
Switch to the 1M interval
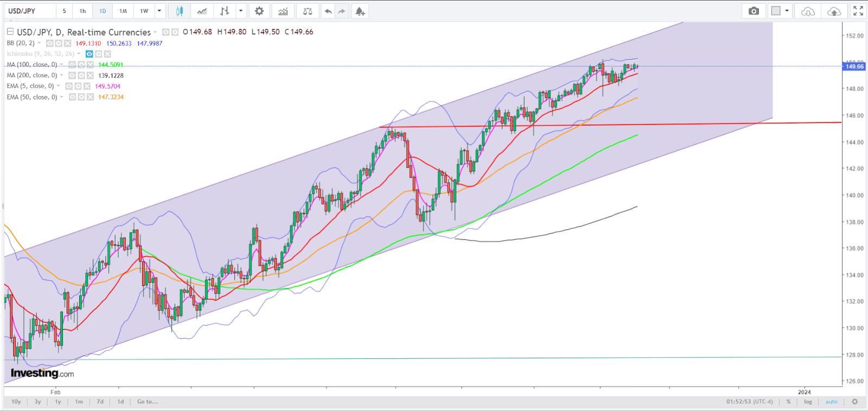pos(123,11)
